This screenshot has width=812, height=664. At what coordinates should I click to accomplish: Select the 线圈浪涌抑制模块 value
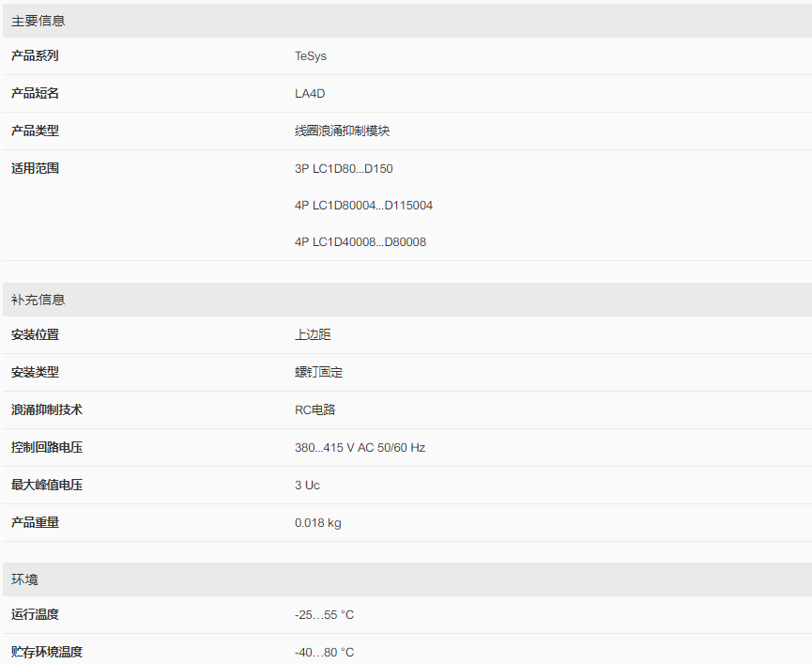click(x=342, y=131)
